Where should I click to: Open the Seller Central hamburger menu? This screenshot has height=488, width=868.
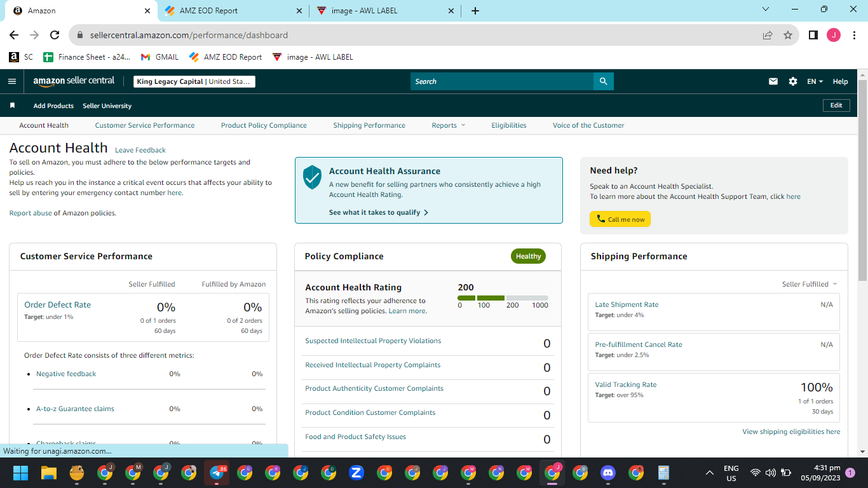tap(12, 81)
